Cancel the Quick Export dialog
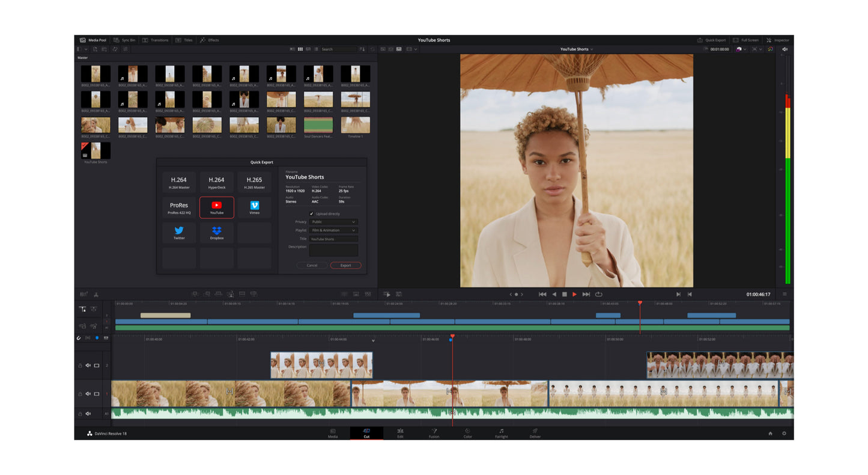868x475 pixels. (312, 265)
